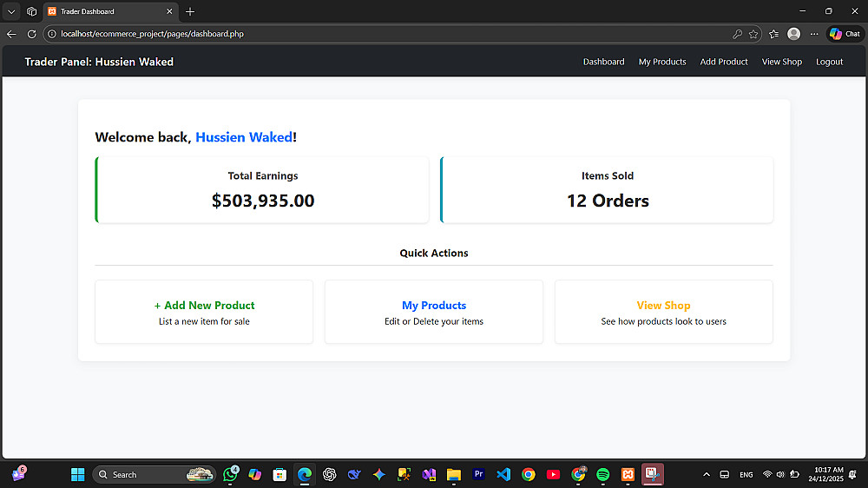Open Add Product in the navigation bar

724,62
